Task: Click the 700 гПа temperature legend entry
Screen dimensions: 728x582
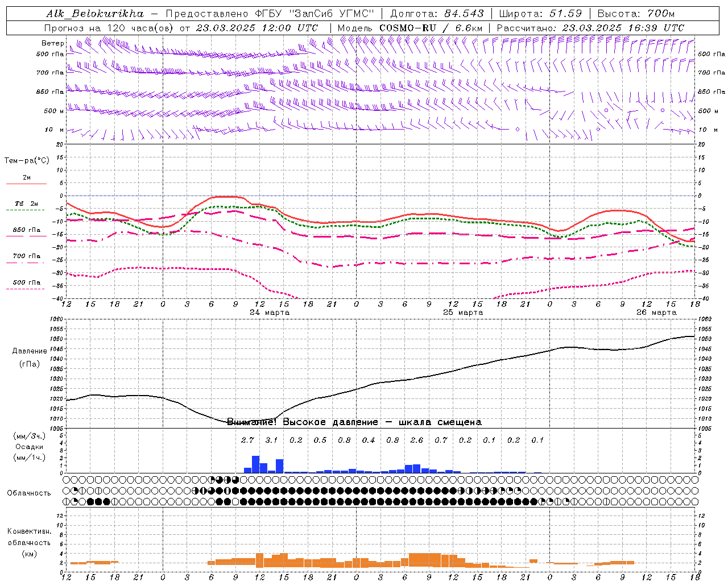Action: [x=26, y=256]
